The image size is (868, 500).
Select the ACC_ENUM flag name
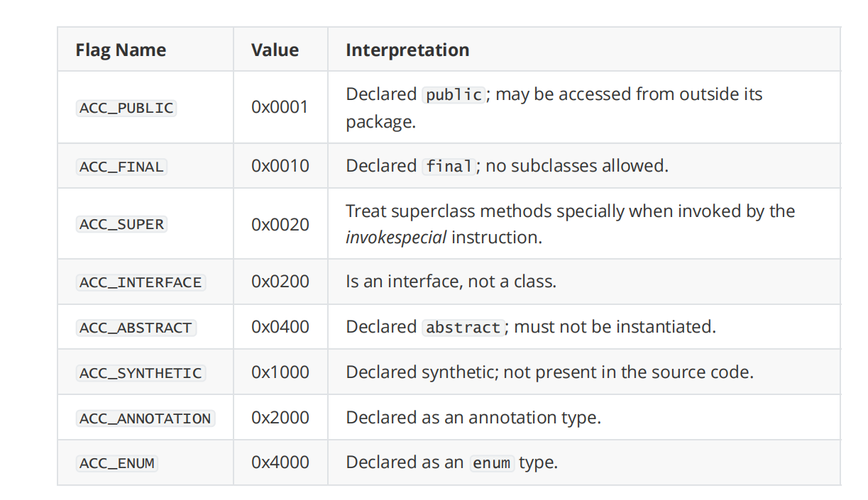coord(116,463)
